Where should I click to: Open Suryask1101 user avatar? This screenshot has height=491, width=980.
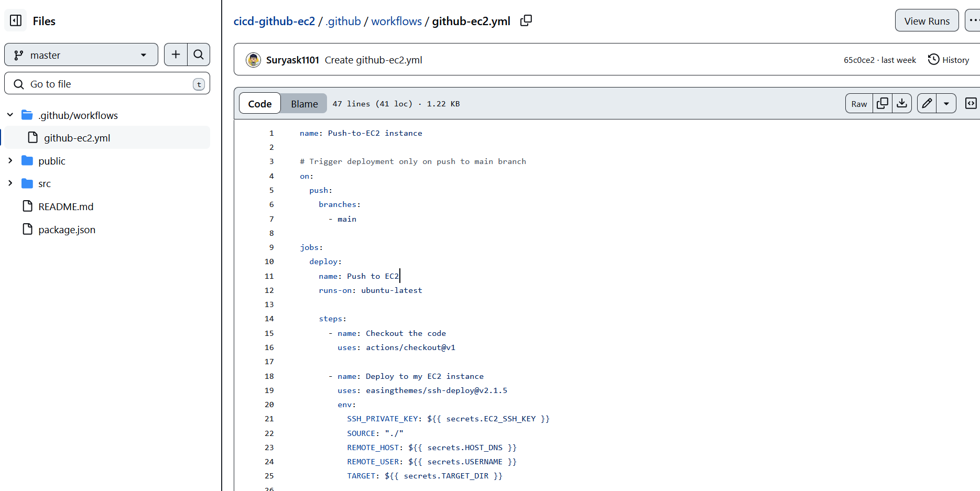254,60
